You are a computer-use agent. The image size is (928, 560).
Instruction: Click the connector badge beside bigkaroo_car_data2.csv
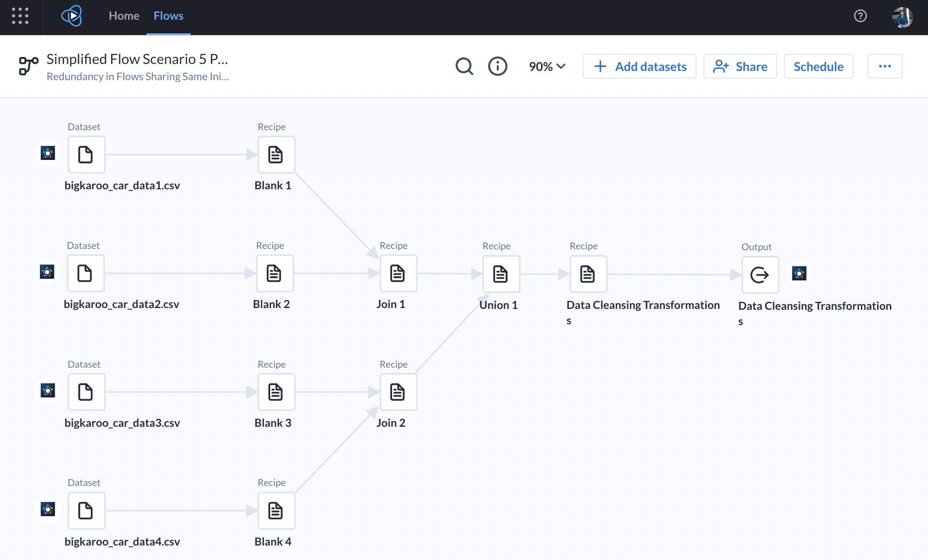pos(47,272)
